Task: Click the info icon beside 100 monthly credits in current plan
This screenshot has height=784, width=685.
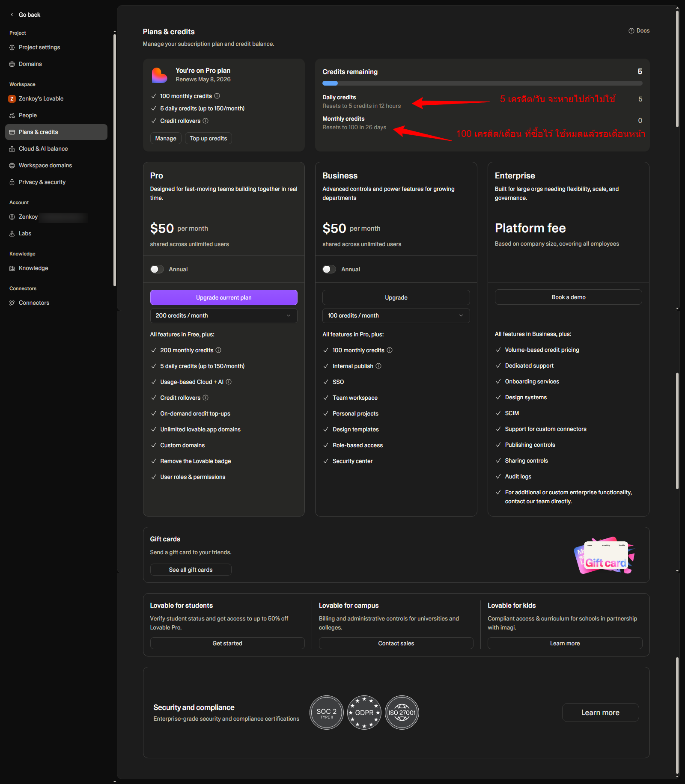Action: 217,96
